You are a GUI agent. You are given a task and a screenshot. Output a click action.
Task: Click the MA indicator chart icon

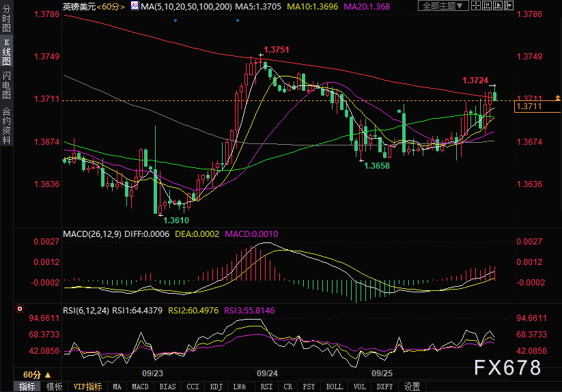coord(135,5)
